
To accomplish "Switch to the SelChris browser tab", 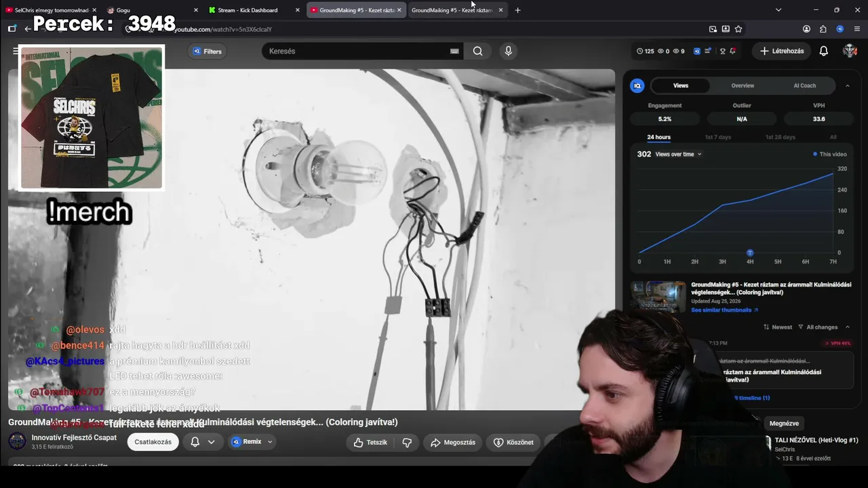I will (x=51, y=10).
